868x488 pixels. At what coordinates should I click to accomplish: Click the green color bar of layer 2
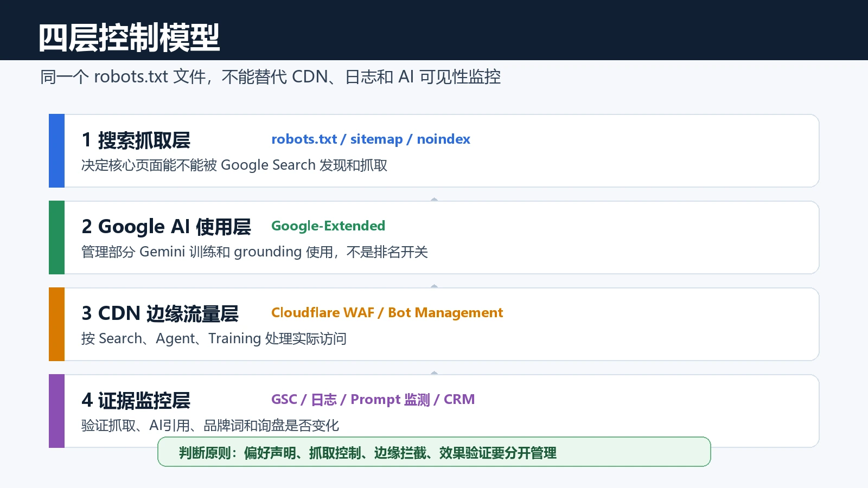tap(56, 237)
